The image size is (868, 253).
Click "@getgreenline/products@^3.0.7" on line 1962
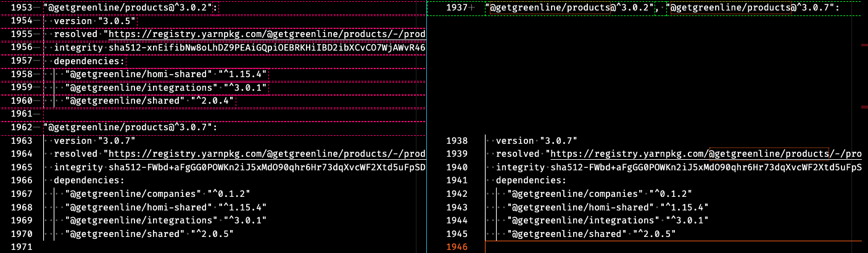[x=130, y=127]
